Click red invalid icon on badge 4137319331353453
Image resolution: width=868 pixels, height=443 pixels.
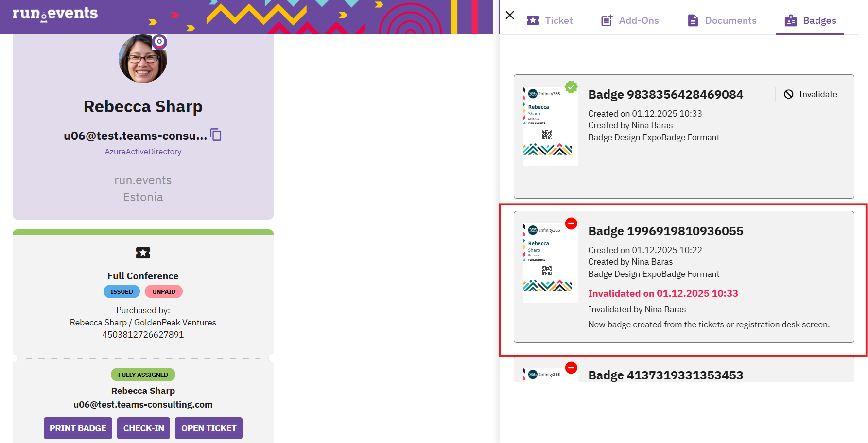(572, 368)
